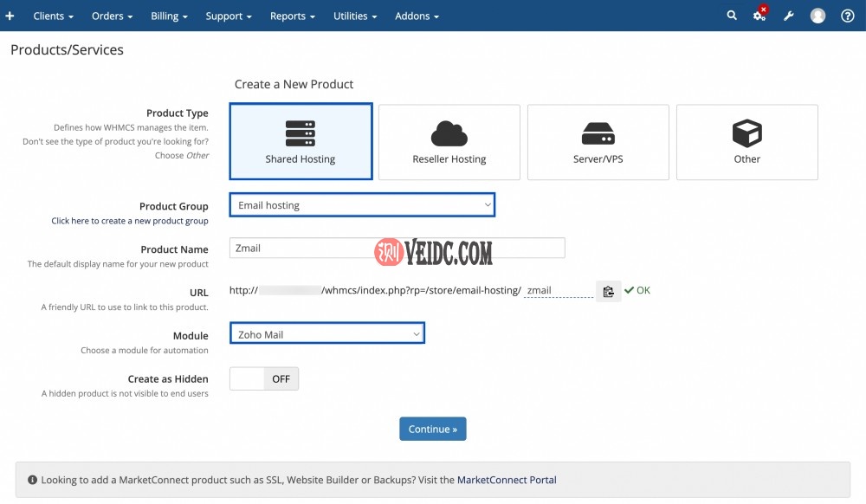Open the gear notifications icon with red badge
This screenshot has width=866, height=504.
pyautogui.click(x=759, y=16)
